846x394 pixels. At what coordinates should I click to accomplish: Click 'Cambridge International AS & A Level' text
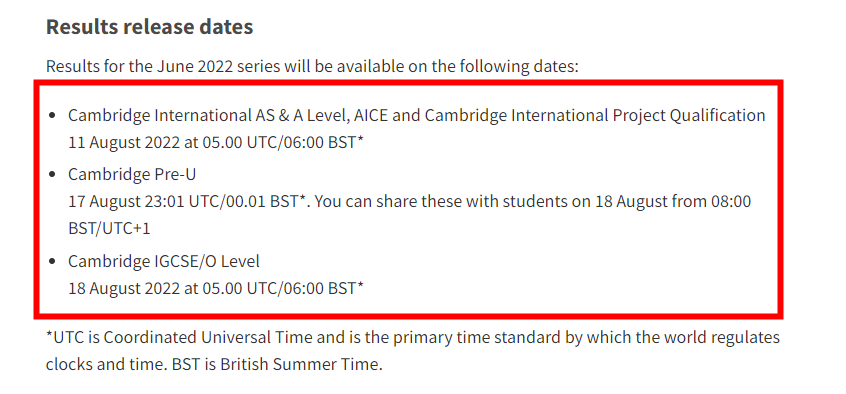click(x=209, y=116)
